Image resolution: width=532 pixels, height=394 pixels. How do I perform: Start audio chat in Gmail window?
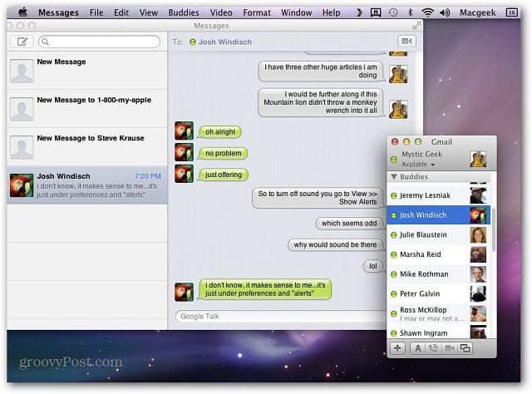pyautogui.click(x=433, y=348)
